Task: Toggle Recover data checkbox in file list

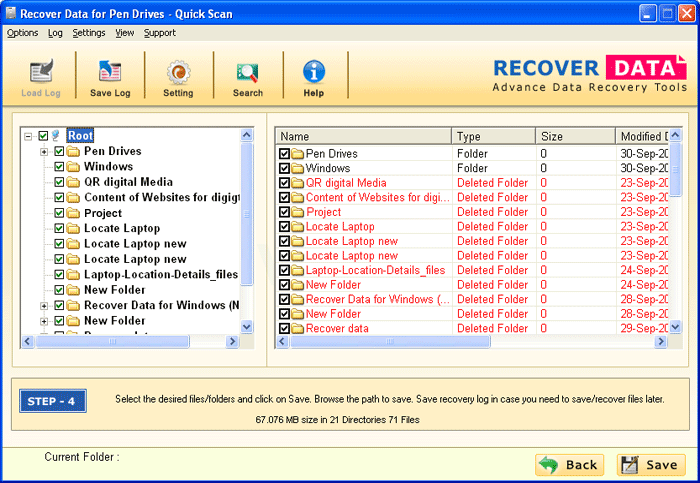Action: pos(285,328)
